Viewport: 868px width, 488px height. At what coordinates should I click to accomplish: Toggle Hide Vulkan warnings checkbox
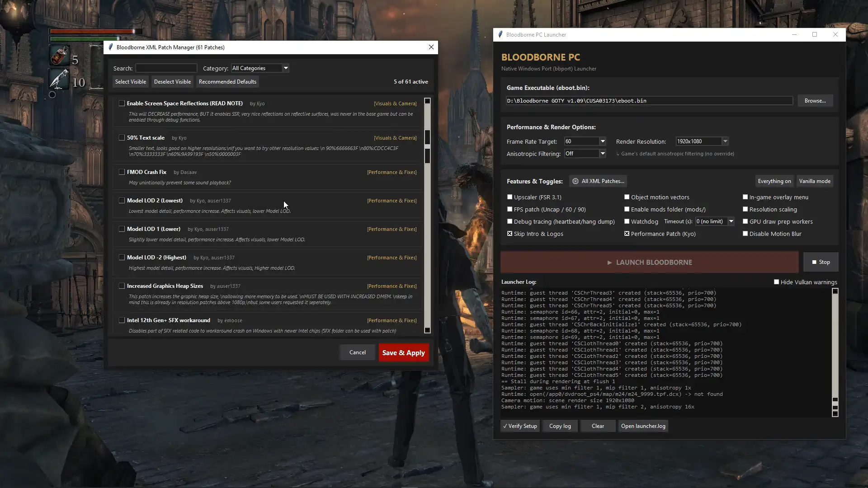(777, 282)
